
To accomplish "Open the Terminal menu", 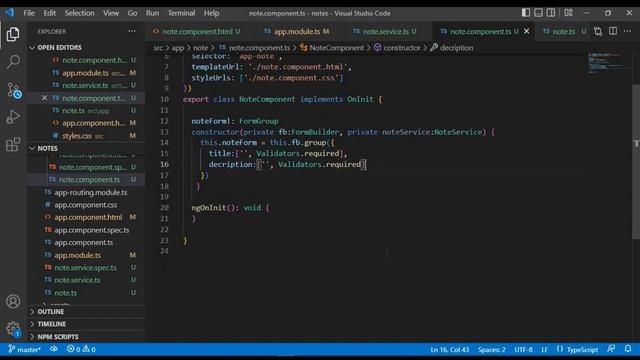I will pos(181,13).
